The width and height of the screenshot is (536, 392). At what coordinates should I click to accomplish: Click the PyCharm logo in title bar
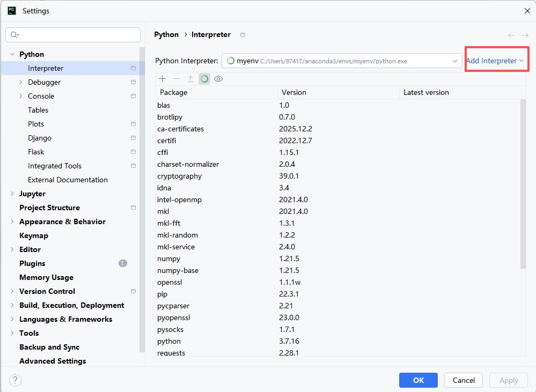pyautogui.click(x=12, y=11)
